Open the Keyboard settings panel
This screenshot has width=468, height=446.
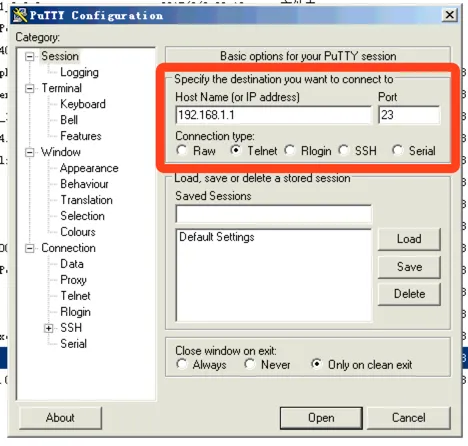83,104
